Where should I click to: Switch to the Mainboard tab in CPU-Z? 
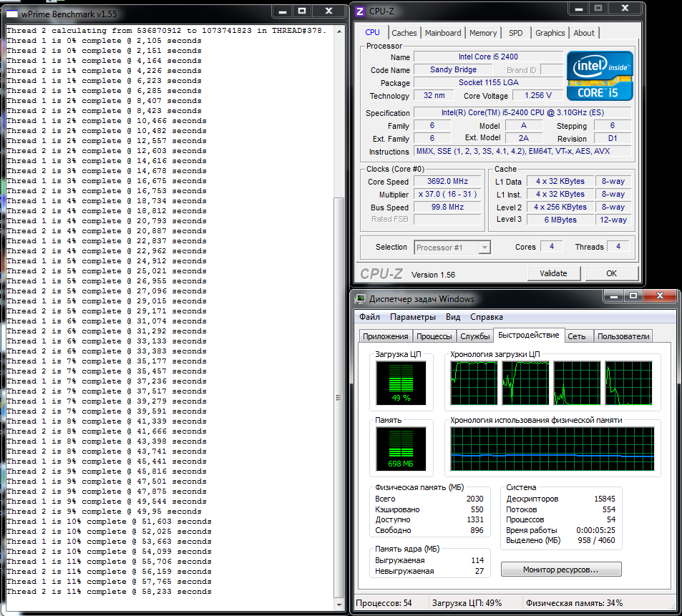(x=442, y=33)
